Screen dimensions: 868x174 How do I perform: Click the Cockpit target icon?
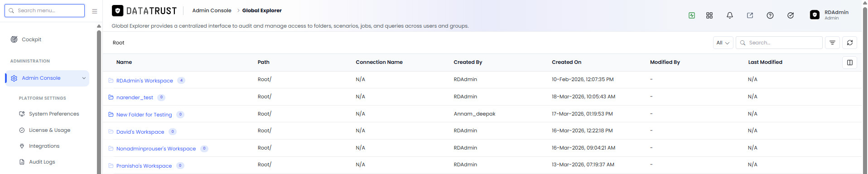coord(14,39)
